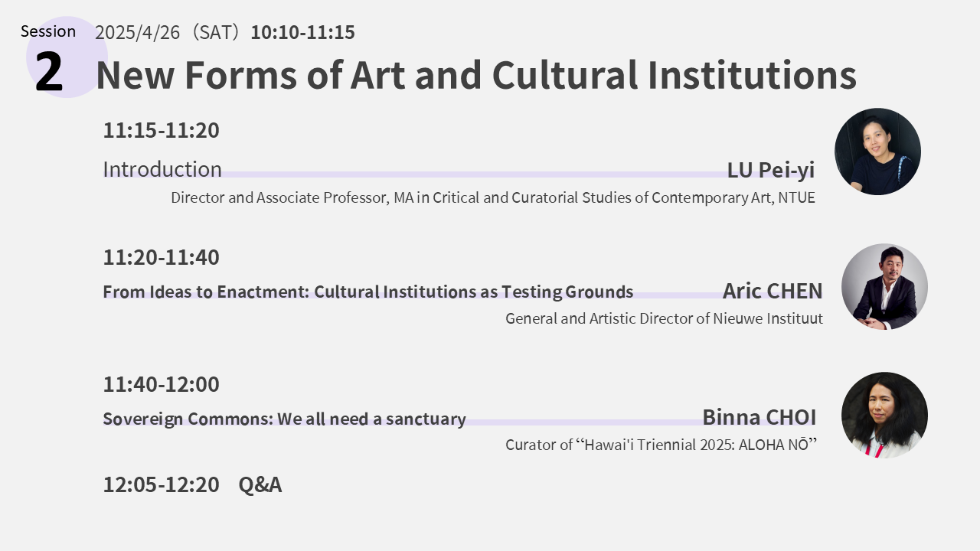Open LU Pei-yi's portrait photo
Viewport: 980px width, 551px height.
coord(877,152)
